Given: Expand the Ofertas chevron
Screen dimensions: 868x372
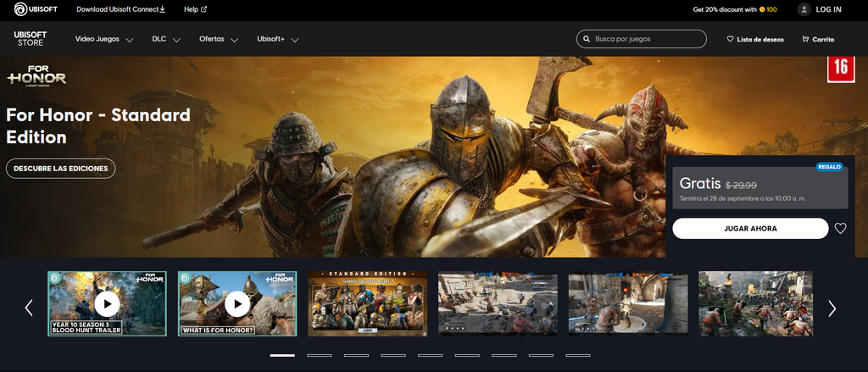Looking at the screenshot, I should pos(234,40).
